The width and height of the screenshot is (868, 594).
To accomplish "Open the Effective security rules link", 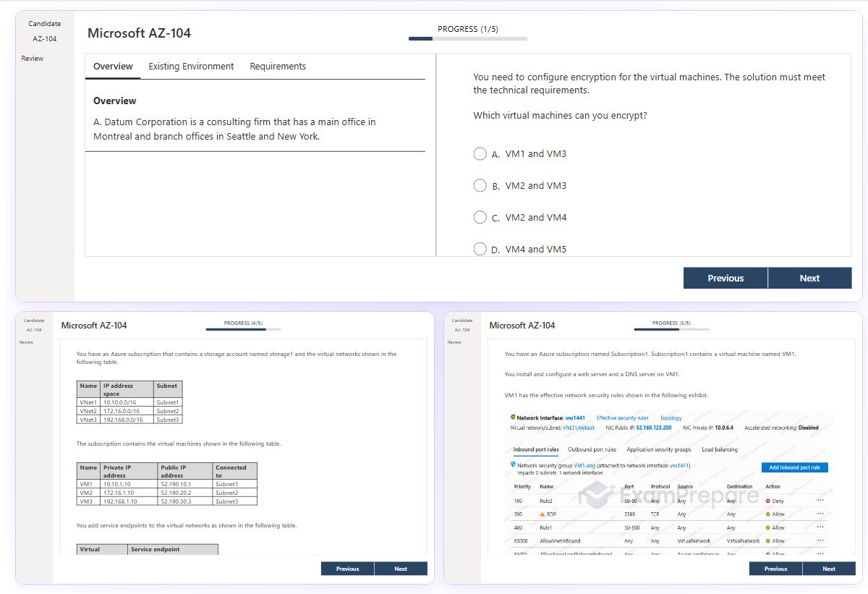I will (x=622, y=417).
